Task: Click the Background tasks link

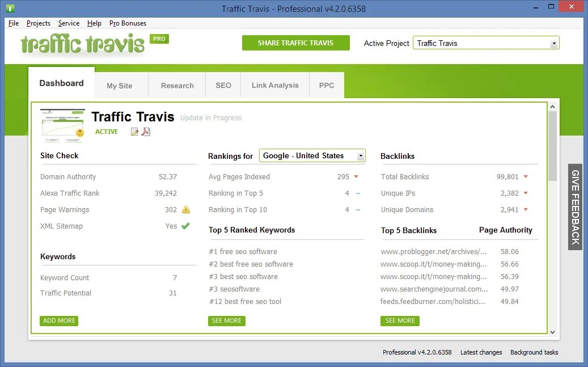Action: point(534,352)
